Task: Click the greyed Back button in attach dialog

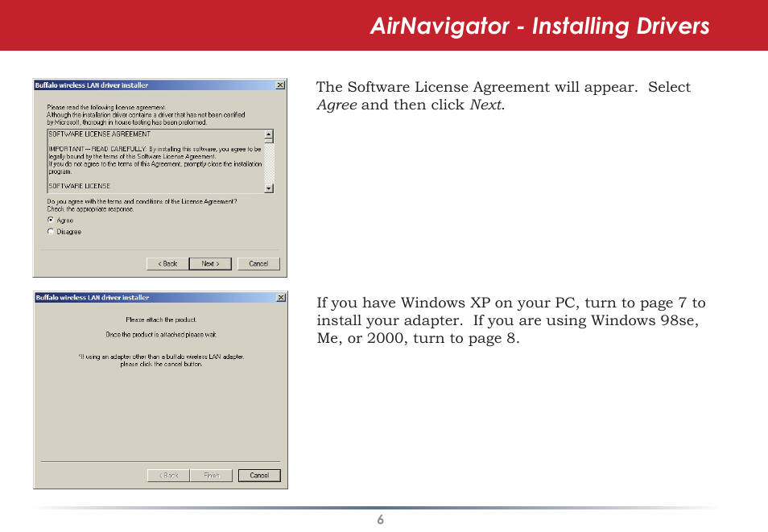Action: pos(168,475)
